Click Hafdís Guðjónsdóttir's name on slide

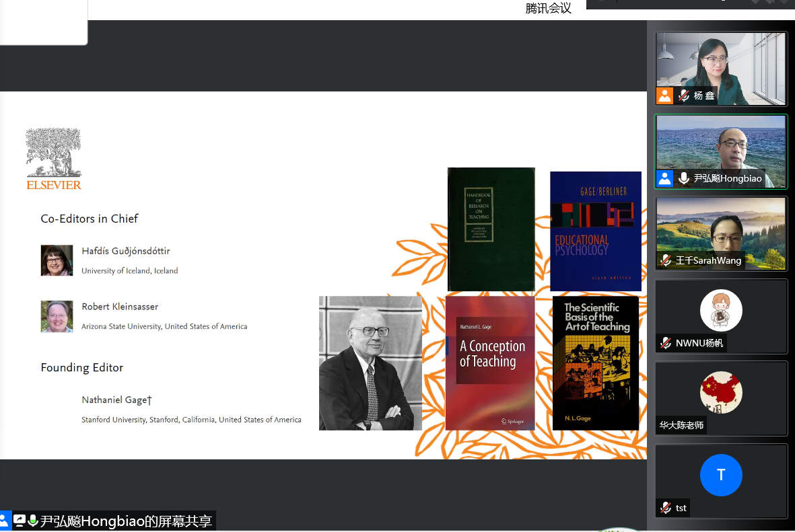(126, 251)
